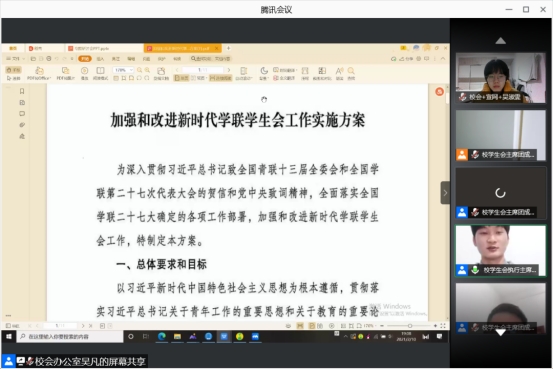Adjust the status bar zoom slider
This screenshot has height=369, width=553.
pos(410,326)
